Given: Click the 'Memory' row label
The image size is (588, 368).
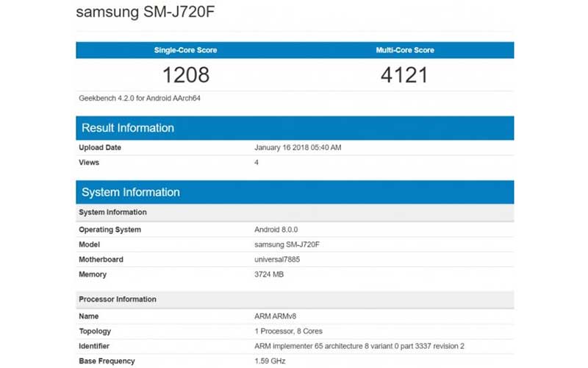Looking at the screenshot, I should pyautogui.click(x=93, y=275).
